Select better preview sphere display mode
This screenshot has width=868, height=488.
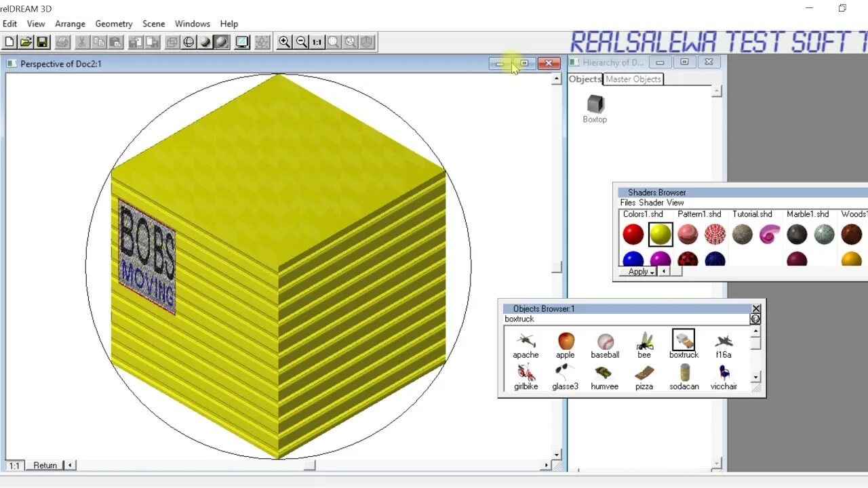tap(221, 42)
